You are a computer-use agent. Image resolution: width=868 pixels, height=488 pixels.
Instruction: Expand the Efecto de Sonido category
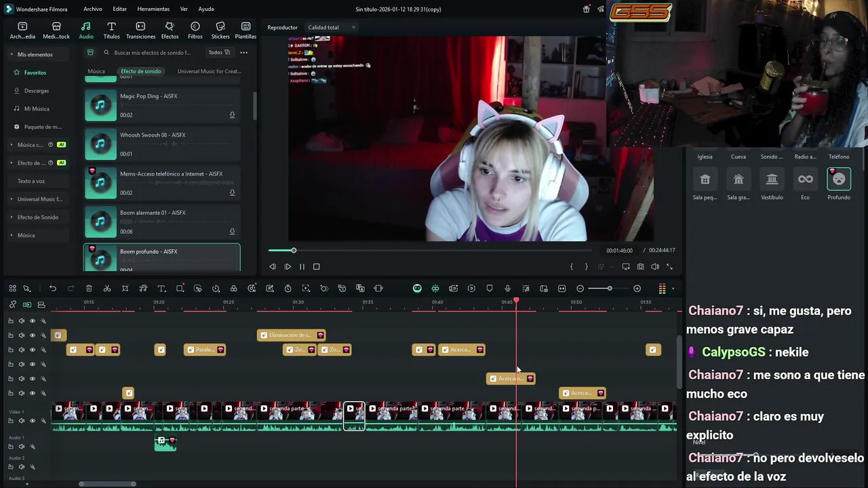12,217
